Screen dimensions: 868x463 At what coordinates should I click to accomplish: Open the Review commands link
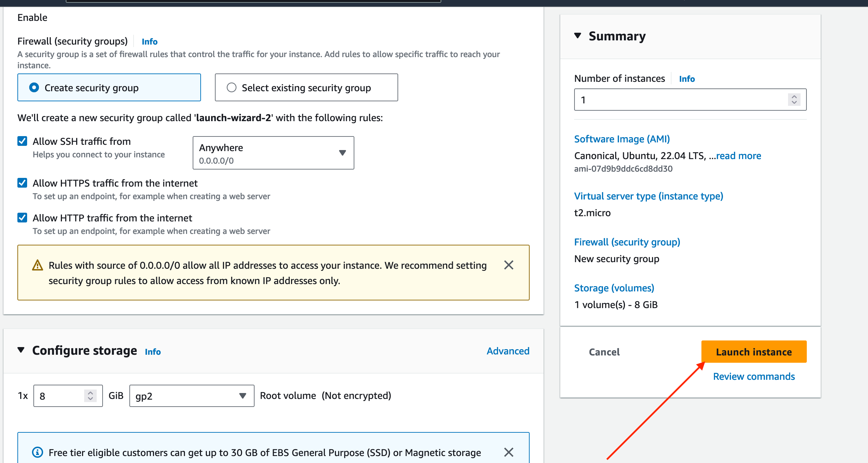(754, 377)
